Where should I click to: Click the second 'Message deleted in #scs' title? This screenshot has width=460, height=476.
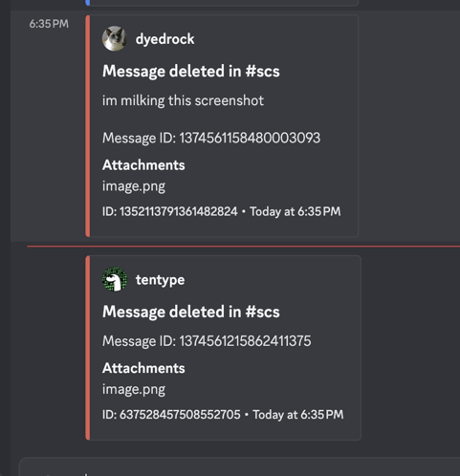(191, 312)
